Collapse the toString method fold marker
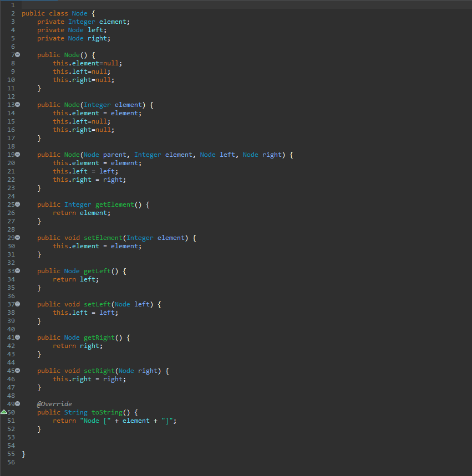This screenshot has width=472, height=476. (17, 403)
